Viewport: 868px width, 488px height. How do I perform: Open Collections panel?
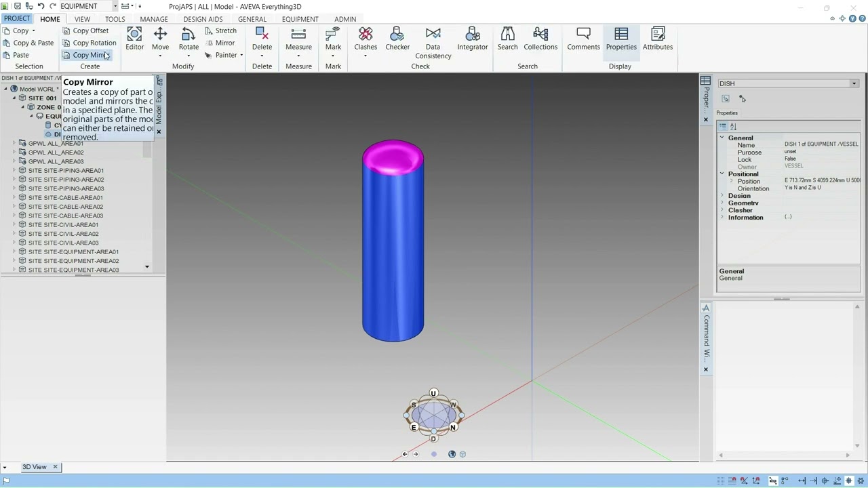pos(540,39)
